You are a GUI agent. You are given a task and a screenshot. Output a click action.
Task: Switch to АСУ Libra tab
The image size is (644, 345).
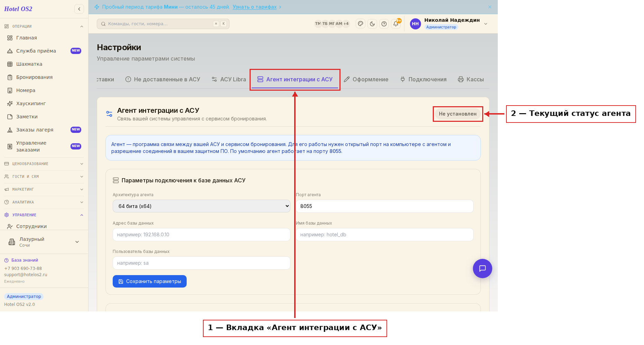pos(229,79)
